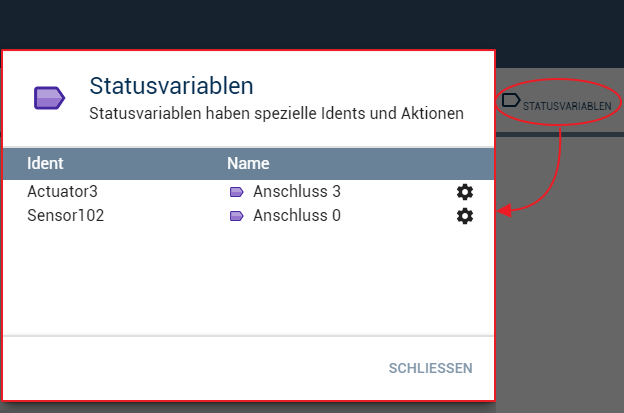Select the Sensor102 ident cell
This screenshot has height=413, width=624.
[x=65, y=215]
